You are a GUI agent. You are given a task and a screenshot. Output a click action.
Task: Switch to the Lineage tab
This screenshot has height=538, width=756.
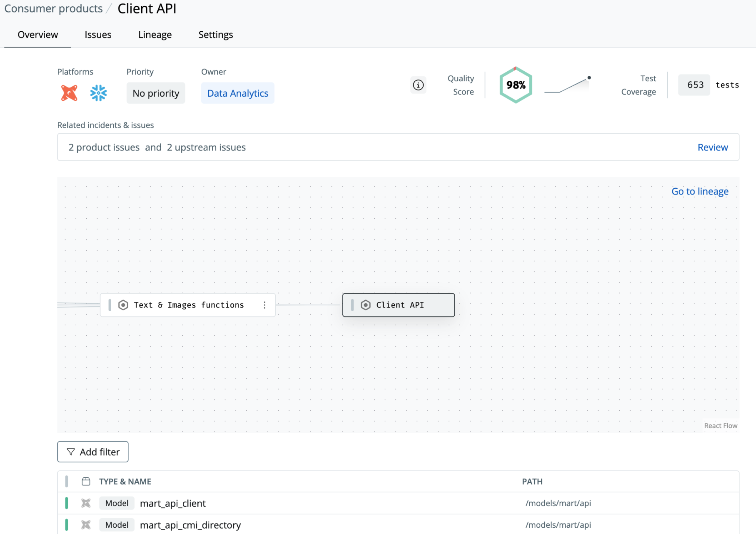155,35
